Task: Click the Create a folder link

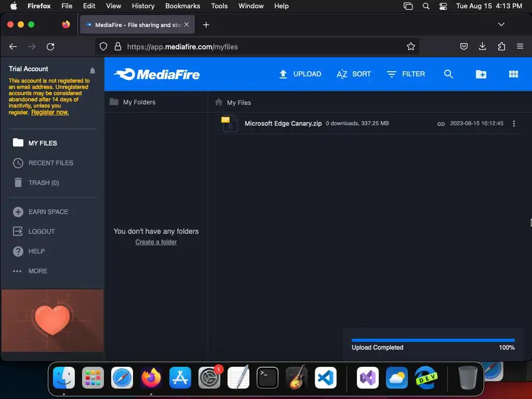Action: click(156, 242)
